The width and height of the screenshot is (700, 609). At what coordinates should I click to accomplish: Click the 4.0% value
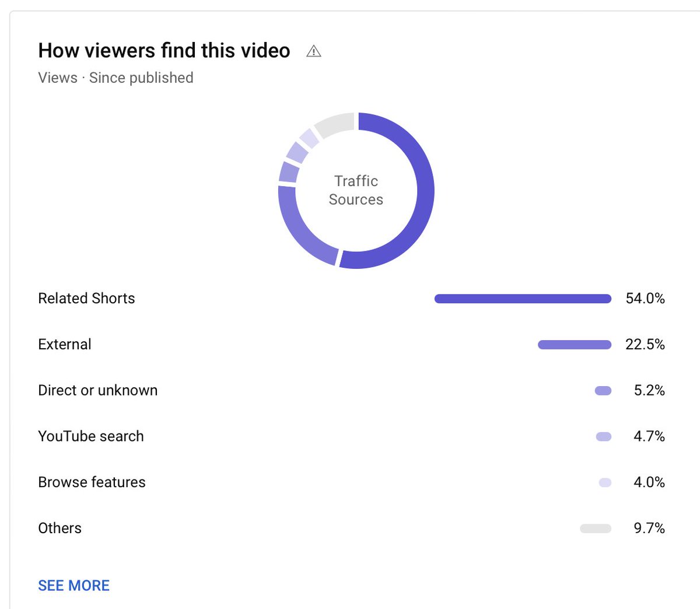(x=649, y=482)
